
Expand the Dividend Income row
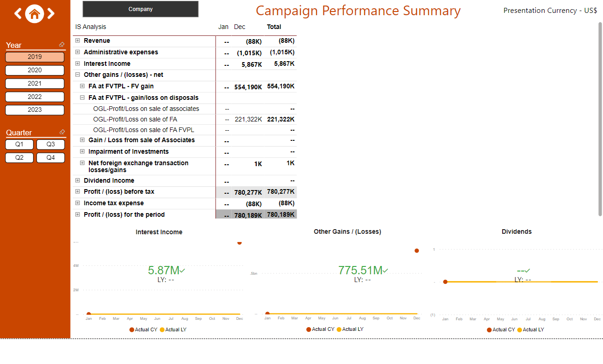pyautogui.click(x=78, y=180)
